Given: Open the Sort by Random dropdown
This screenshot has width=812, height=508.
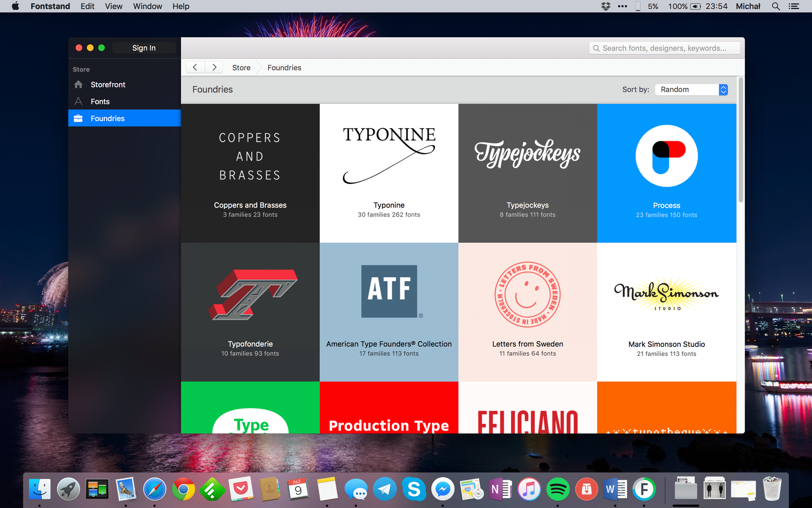Looking at the screenshot, I should click(691, 89).
